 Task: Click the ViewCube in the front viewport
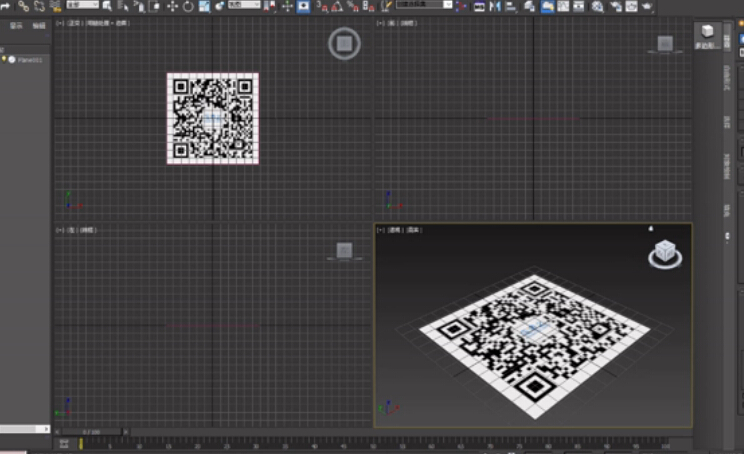[665, 44]
